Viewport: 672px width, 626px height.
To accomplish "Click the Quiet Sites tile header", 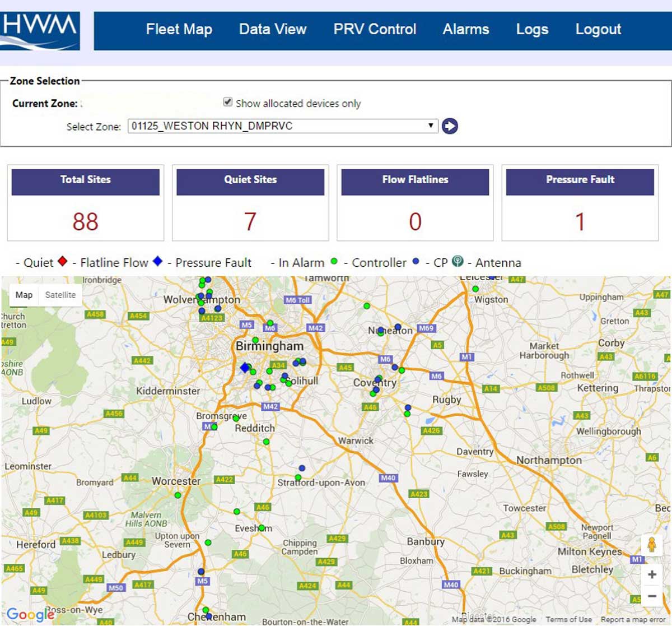I will (250, 180).
